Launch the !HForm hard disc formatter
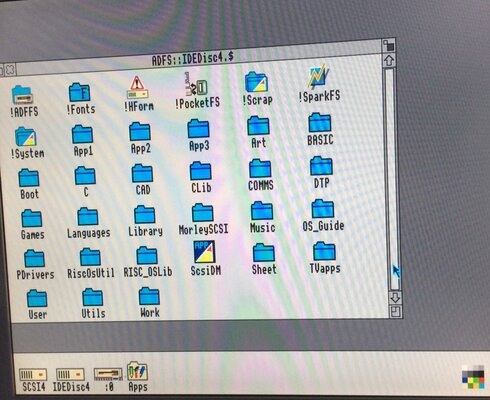 pos(137,87)
